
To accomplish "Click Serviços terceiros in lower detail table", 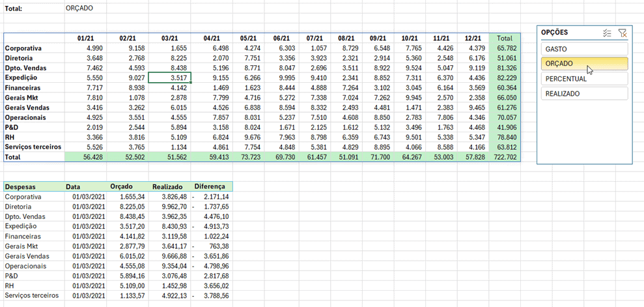I will point(34,295).
